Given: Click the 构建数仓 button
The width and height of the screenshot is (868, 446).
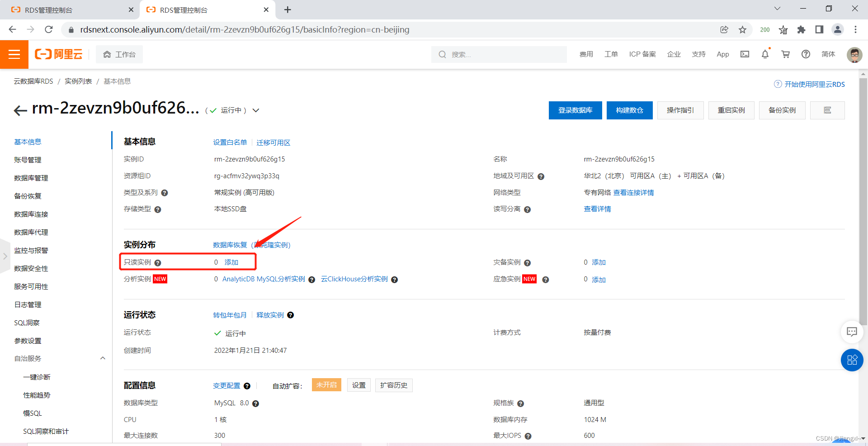Looking at the screenshot, I should click(629, 110).
